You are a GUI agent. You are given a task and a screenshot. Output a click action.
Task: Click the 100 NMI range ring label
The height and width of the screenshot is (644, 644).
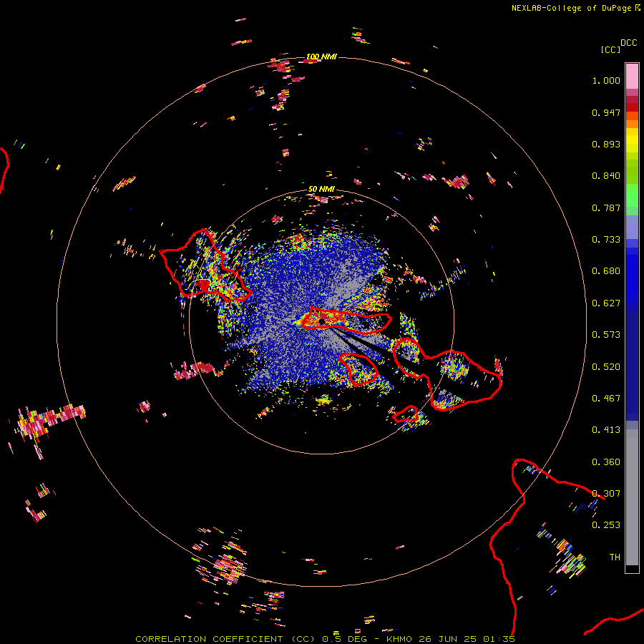pos(321,57)
